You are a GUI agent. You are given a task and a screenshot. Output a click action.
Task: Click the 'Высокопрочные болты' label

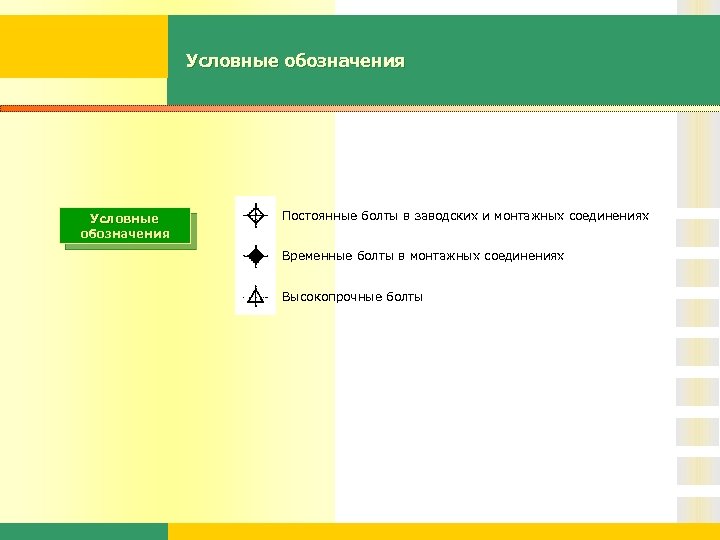pyautogui.click(x=352, y=297)
